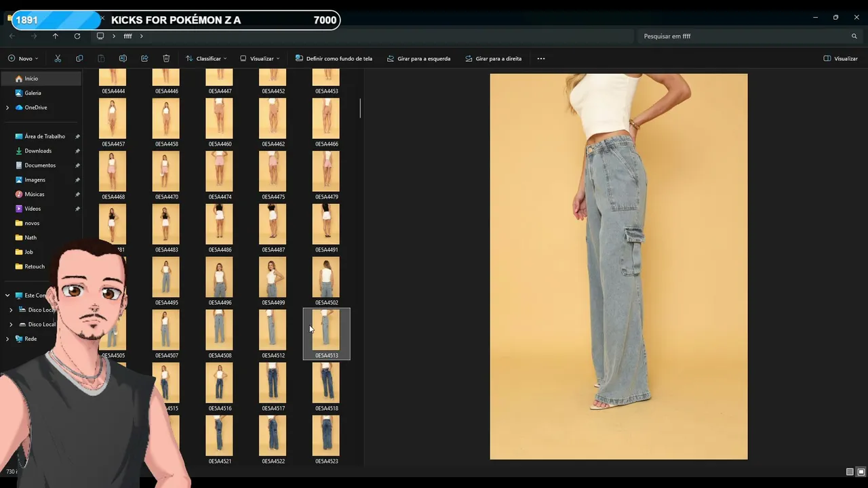The height and width of the screenshot is (488, 868).
Task: Go up one folder level
Action: pos(56,36)
